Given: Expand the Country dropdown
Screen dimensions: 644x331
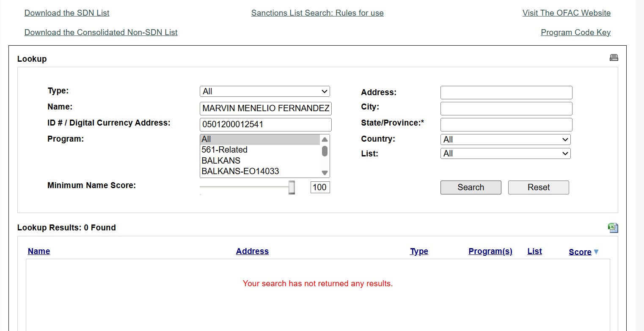Looking at the screenshot, I should pyautogui.click(x=505, y=140).
